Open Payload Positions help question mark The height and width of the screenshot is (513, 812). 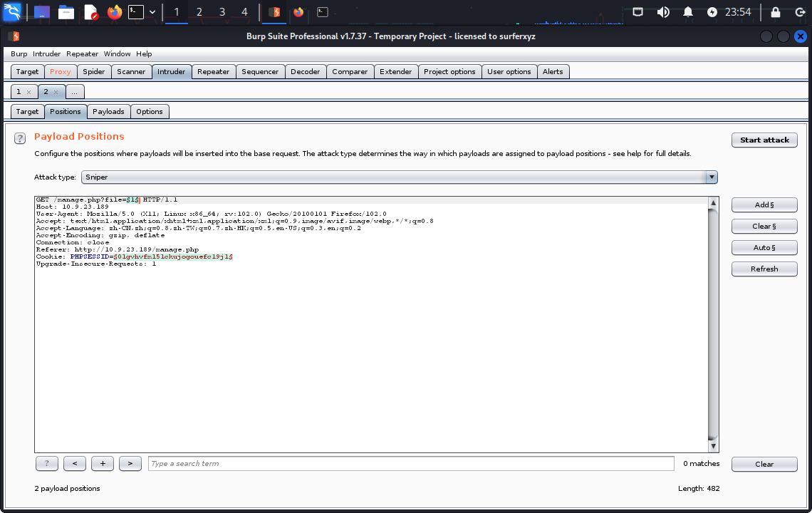(x=20, y=138)
